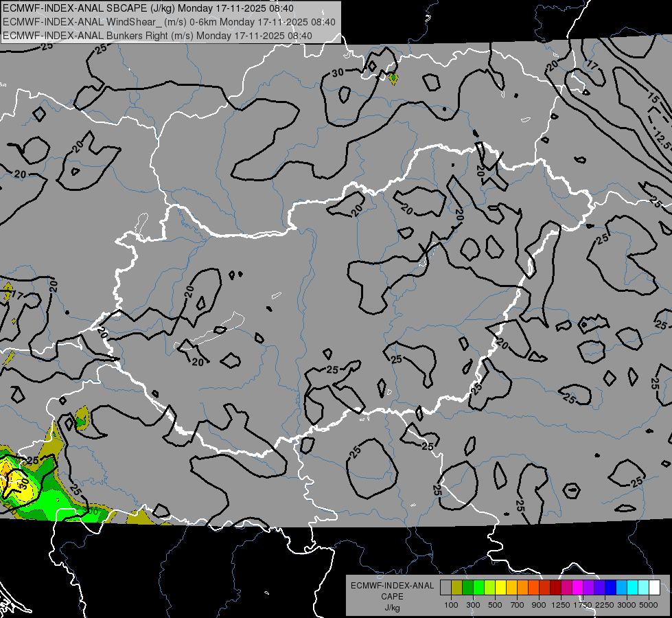Click the 500 value under the legend
This screenshot has width=672, height=618.
tap(495, 605)
